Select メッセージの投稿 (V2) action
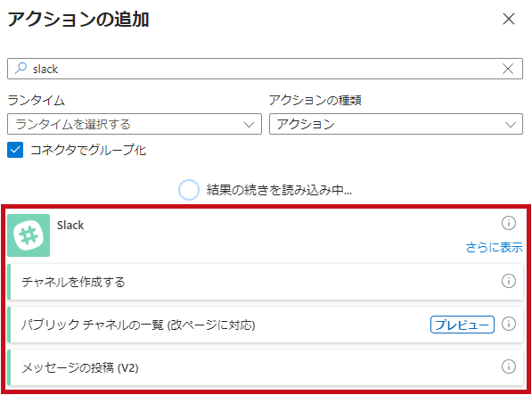This screenshot has height=395, width=532. pyautogui.click(x=265, y=367)
